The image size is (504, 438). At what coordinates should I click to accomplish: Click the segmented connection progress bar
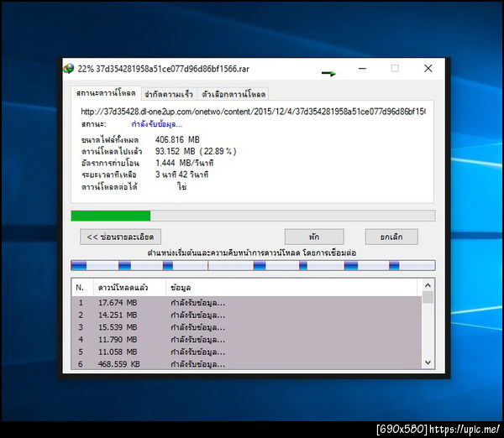click(253, 265)
